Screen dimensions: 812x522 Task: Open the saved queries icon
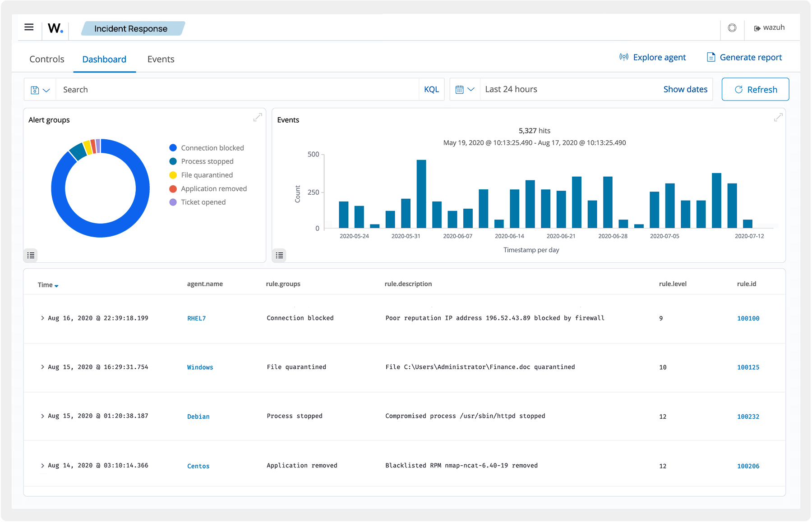35,89
